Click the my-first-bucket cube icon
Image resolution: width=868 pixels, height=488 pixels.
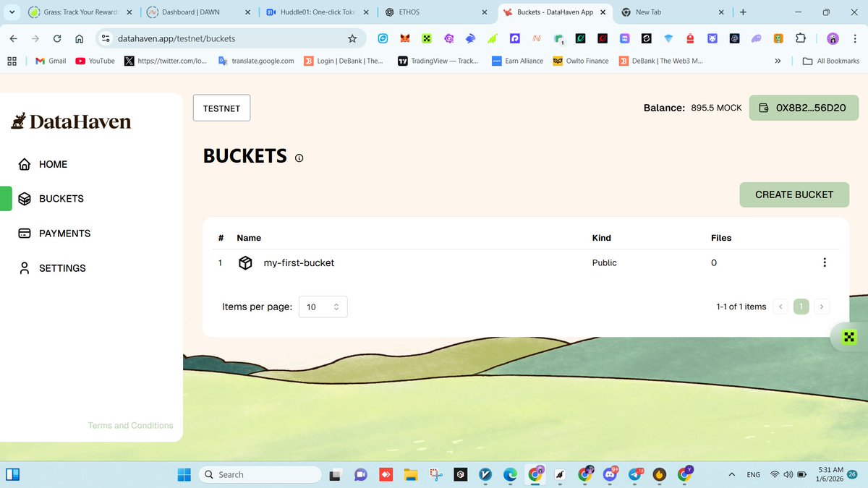point(245,263)
